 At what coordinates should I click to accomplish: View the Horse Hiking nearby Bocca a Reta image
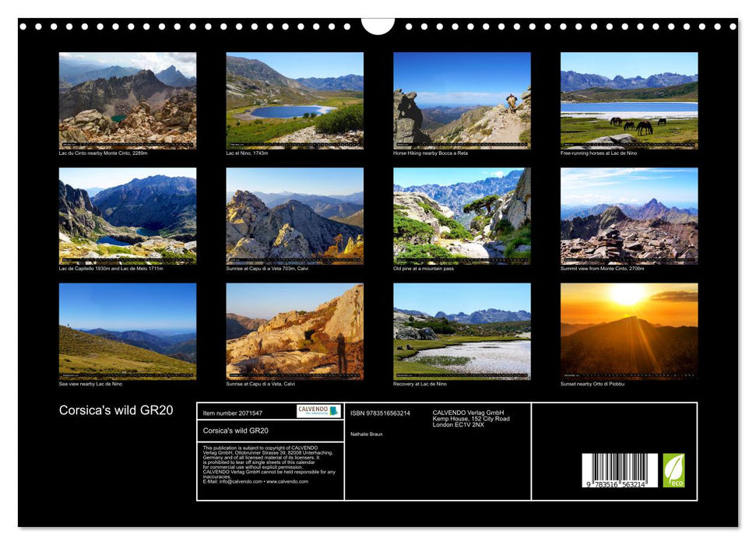click(x=458, y=100)
